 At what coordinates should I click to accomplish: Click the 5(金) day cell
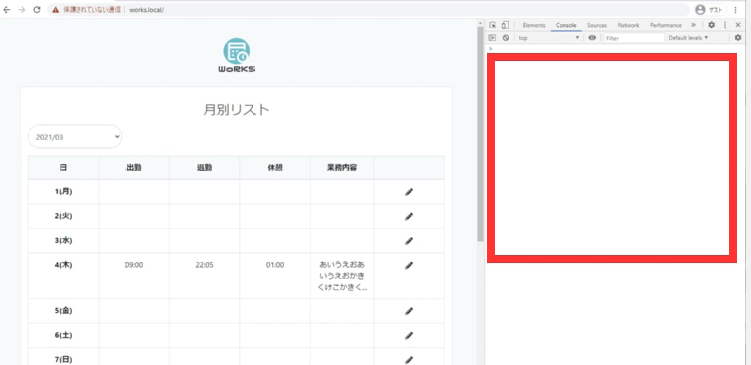(63, 311)
